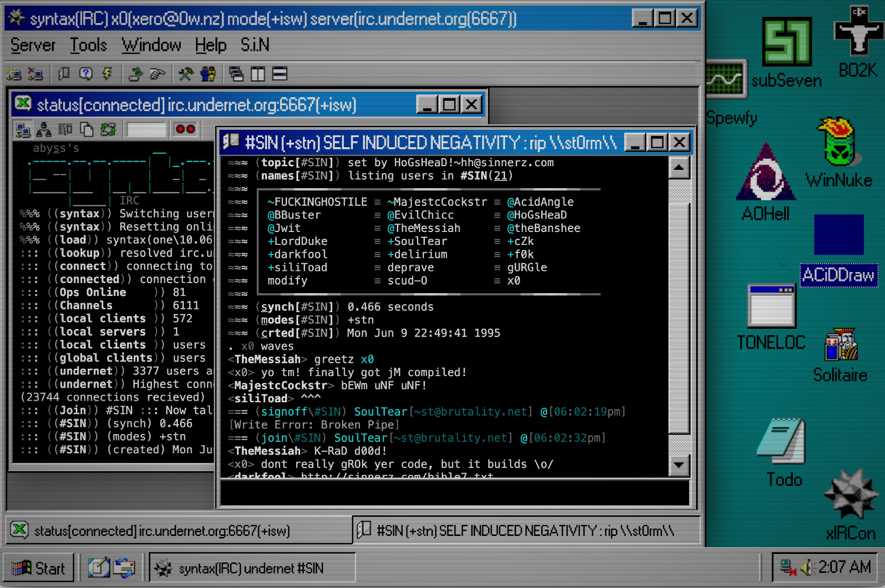
Task: Cascade windows using the stacked windows icon
Action: click(x=236, y=74)
